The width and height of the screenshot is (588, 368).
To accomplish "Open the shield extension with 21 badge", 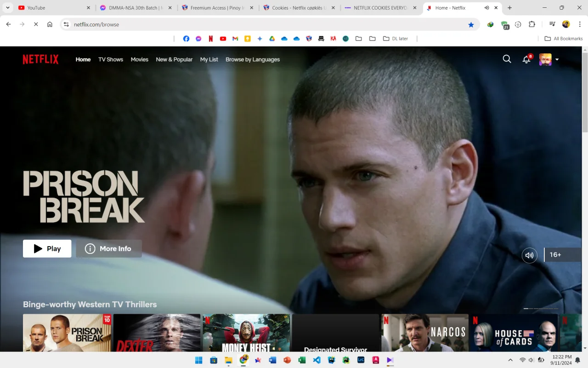I will 505,25.
